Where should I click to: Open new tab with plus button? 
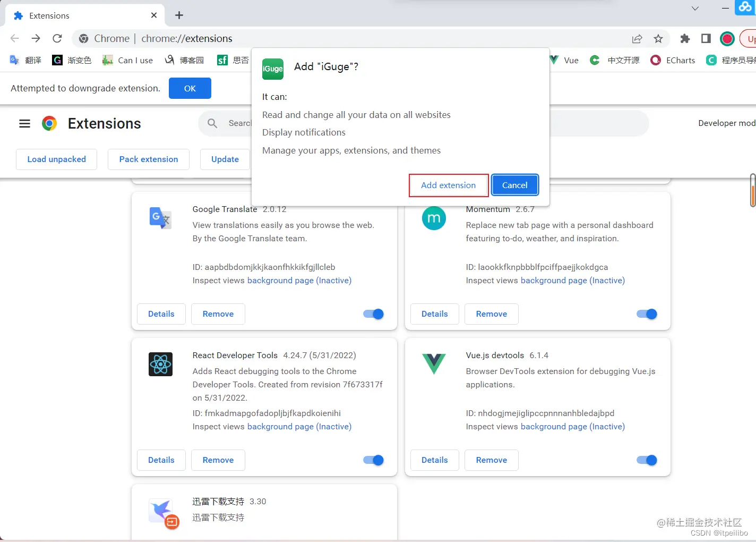179,15
